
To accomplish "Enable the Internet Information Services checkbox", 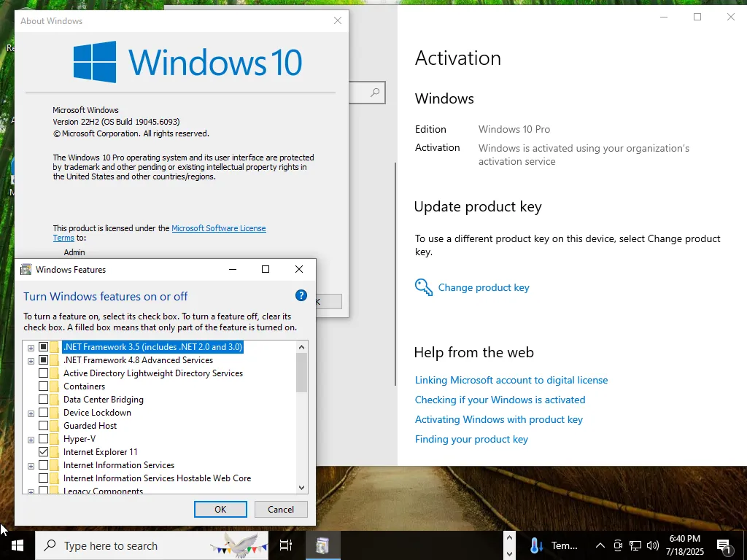I will point(43,464).
